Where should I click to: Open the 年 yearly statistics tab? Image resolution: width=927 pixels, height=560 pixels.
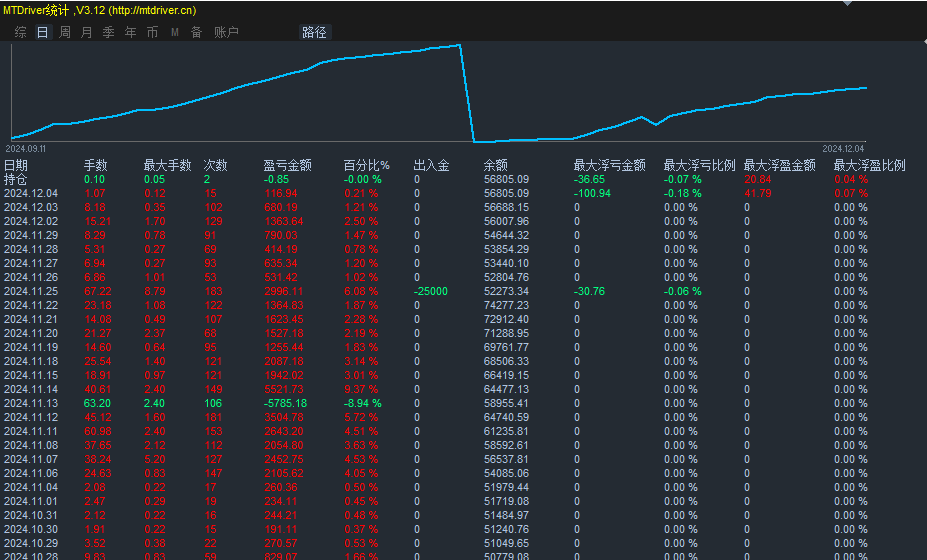pos(130,32)
